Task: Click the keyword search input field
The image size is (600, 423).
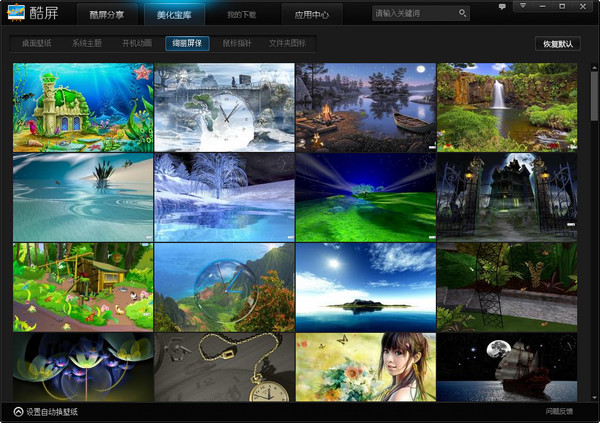Action: pos(414,14)
